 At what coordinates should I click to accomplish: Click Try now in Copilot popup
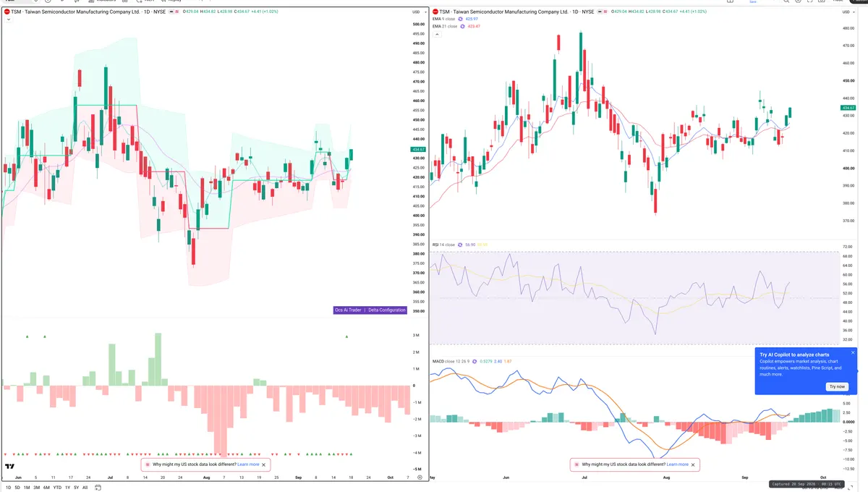click(837, 386)
